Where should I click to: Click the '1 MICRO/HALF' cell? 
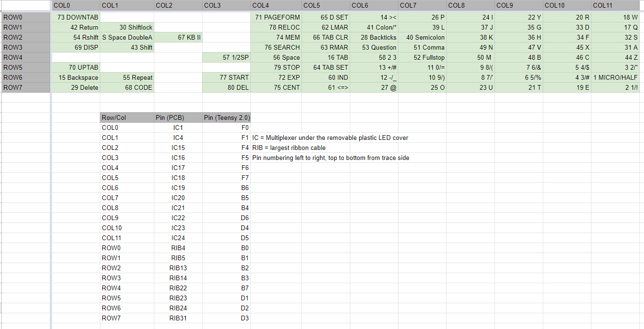616,77
